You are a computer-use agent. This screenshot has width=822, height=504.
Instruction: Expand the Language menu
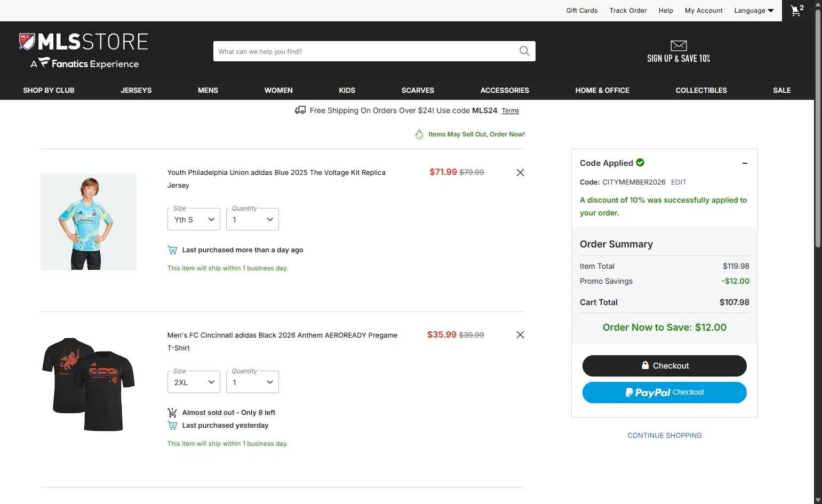tap(754, 11)
